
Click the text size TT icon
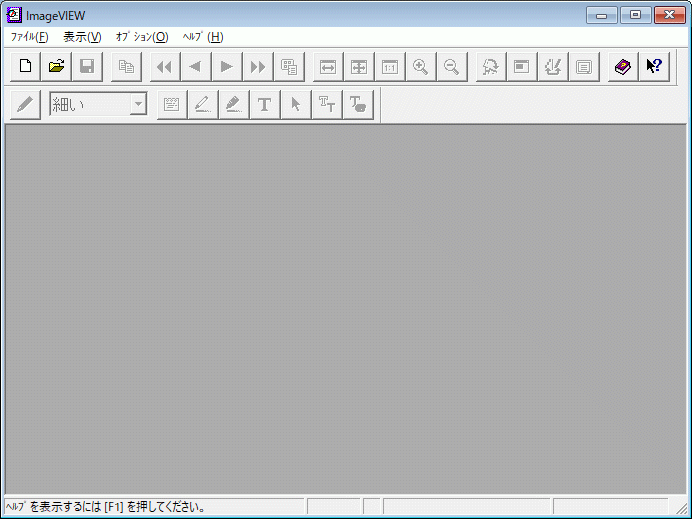327,105
